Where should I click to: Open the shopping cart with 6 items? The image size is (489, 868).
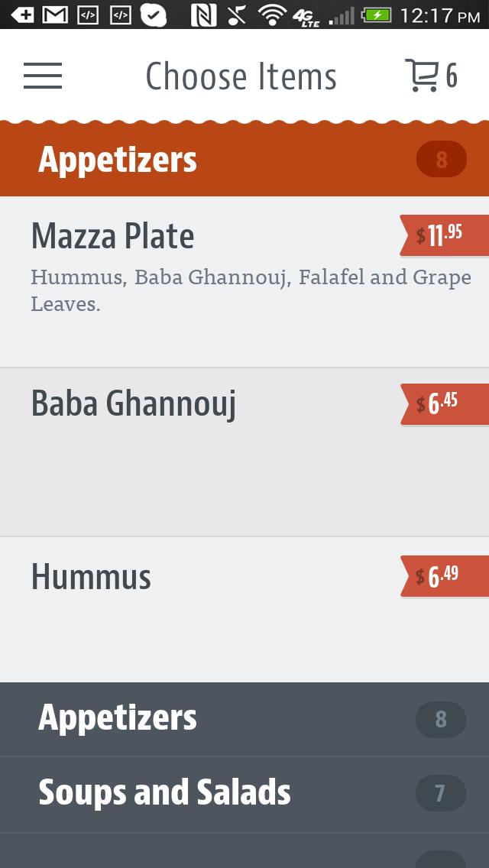pyautogui.click(x=430, y=76)
